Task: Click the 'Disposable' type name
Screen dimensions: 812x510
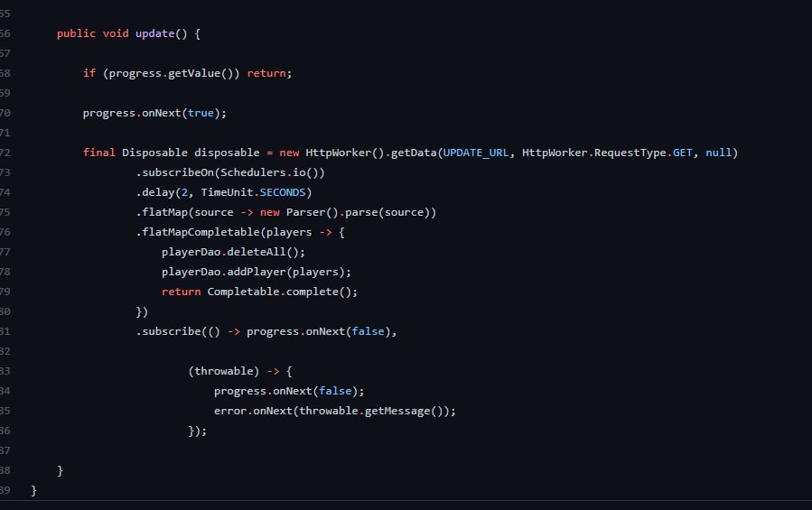Action: pyautogui.click(x=154, y=153)
